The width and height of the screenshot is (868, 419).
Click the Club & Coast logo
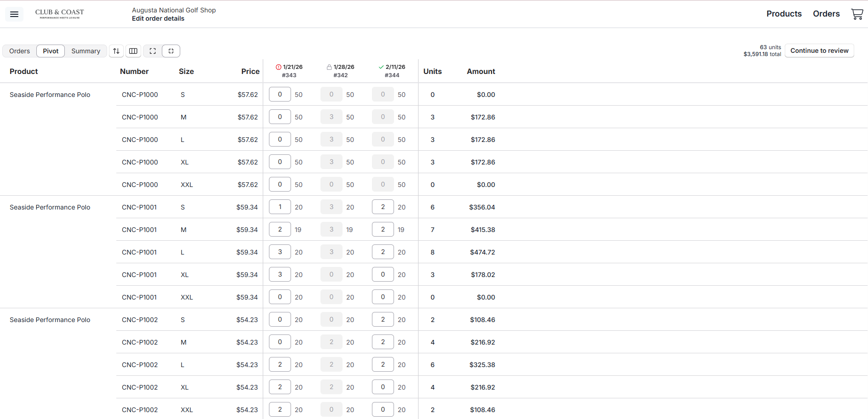coord(60,14)
